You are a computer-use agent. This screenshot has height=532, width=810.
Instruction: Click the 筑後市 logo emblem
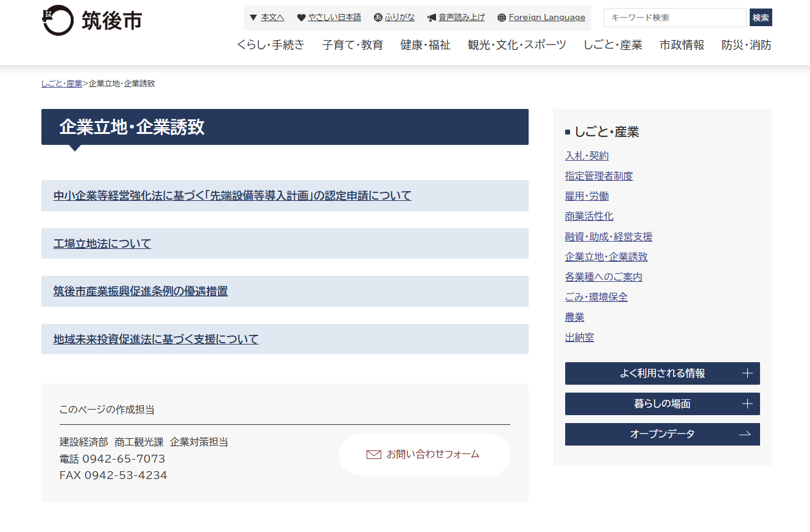click(57, 20)
